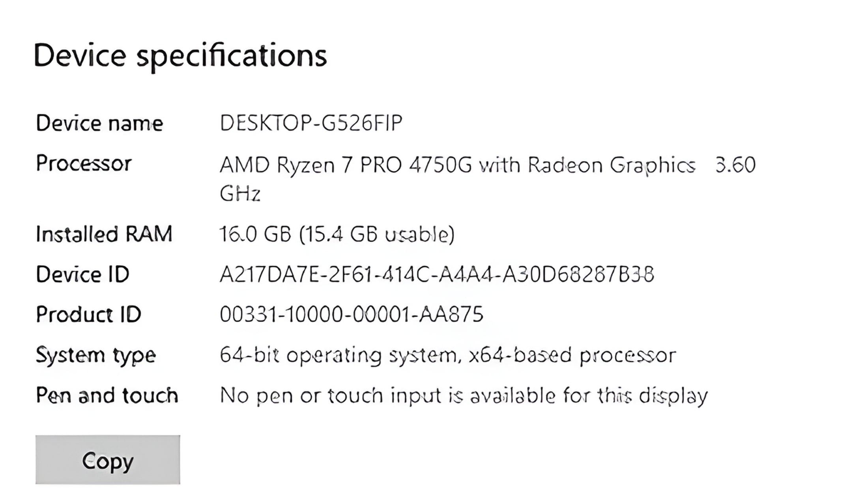Click the Pen and touch label
The width and height of the screenshot is (868, 501).
107,395
